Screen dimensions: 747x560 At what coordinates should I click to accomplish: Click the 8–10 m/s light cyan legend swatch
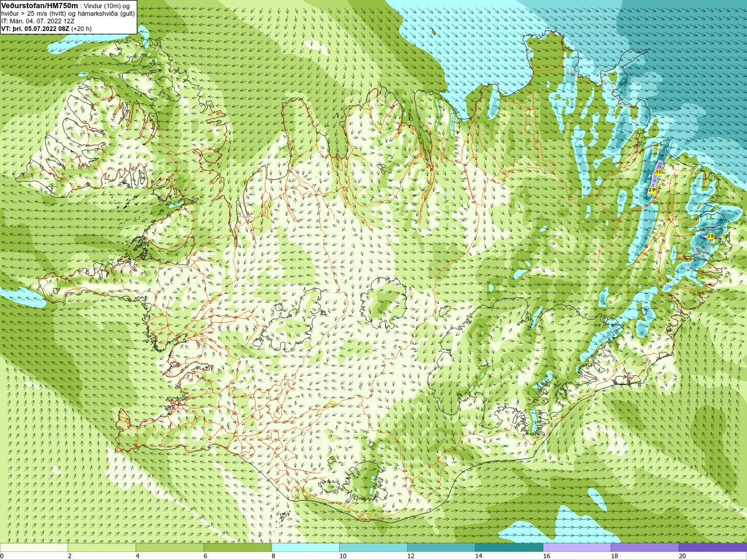(x=305, y=548)
